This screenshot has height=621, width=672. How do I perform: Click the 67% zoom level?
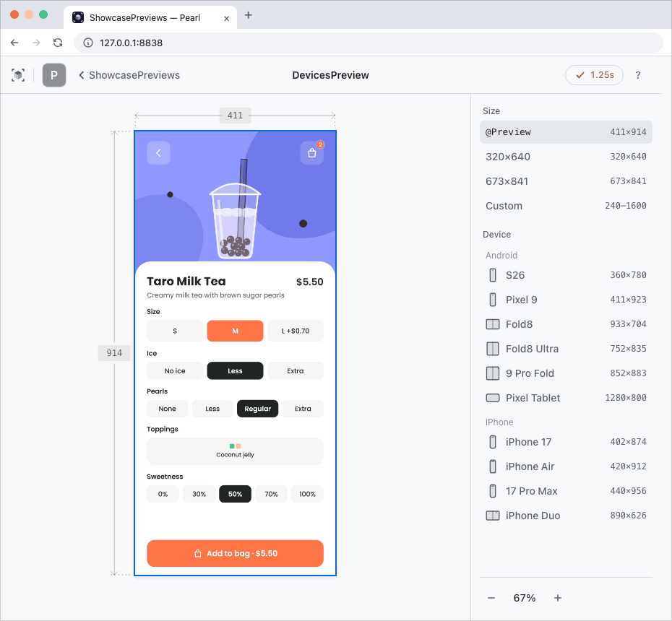(525, 598)
